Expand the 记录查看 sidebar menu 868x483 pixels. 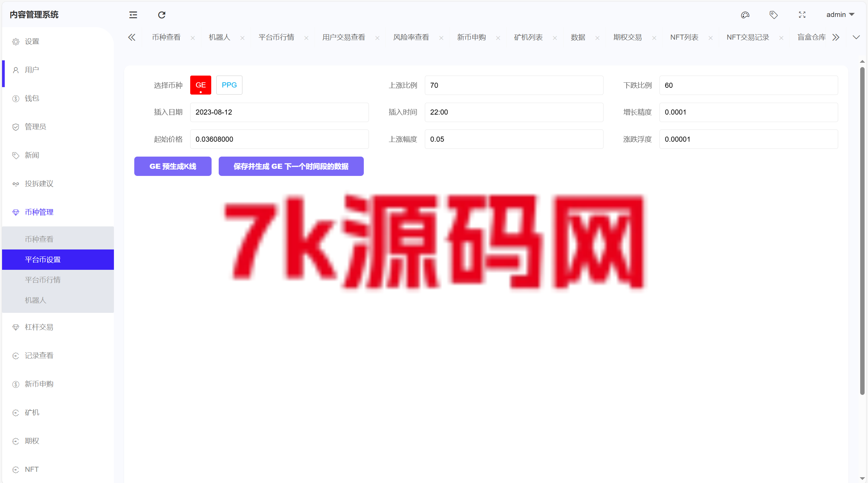[58, 356]
